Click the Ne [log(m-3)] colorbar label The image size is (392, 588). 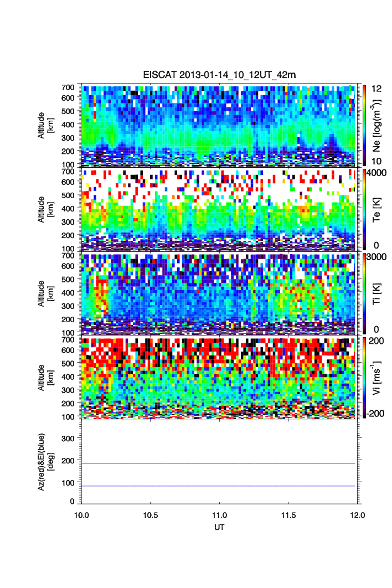coord(377,125)
